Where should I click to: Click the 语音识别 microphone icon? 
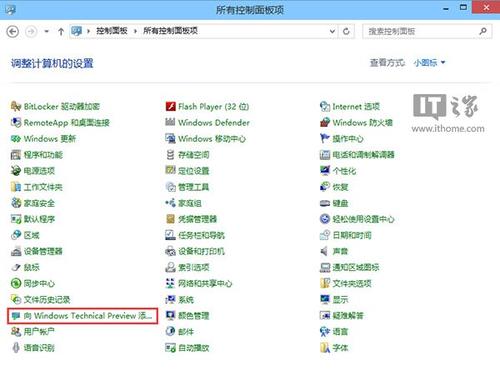[16, 348]
